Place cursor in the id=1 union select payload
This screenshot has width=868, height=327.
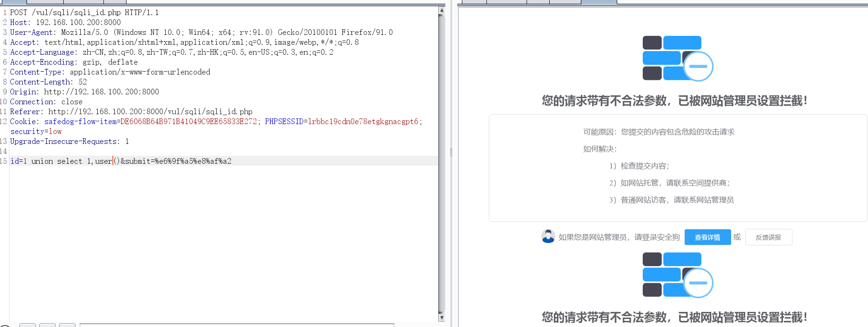click(65, 161)
